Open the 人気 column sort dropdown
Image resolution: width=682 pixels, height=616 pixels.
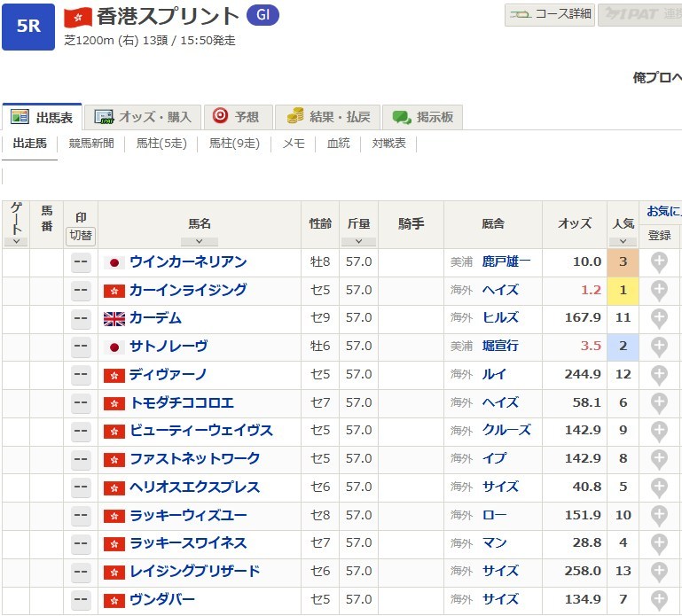[x=623, y=241]
